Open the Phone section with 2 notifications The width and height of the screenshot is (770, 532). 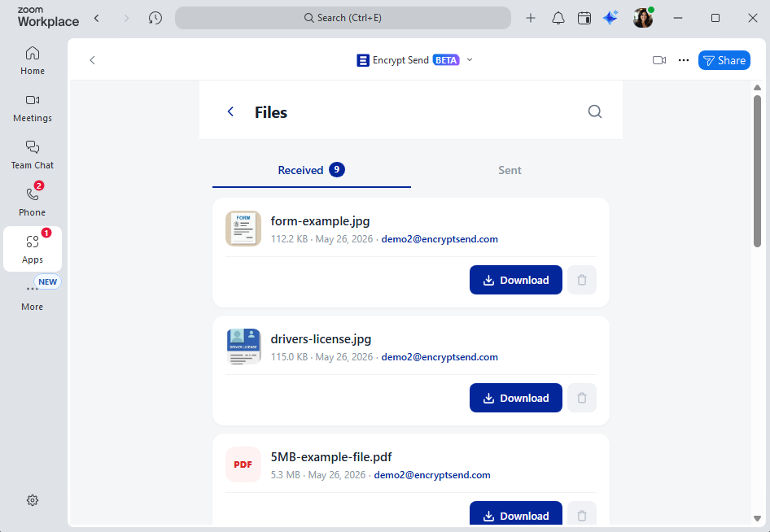pos(33,203)
